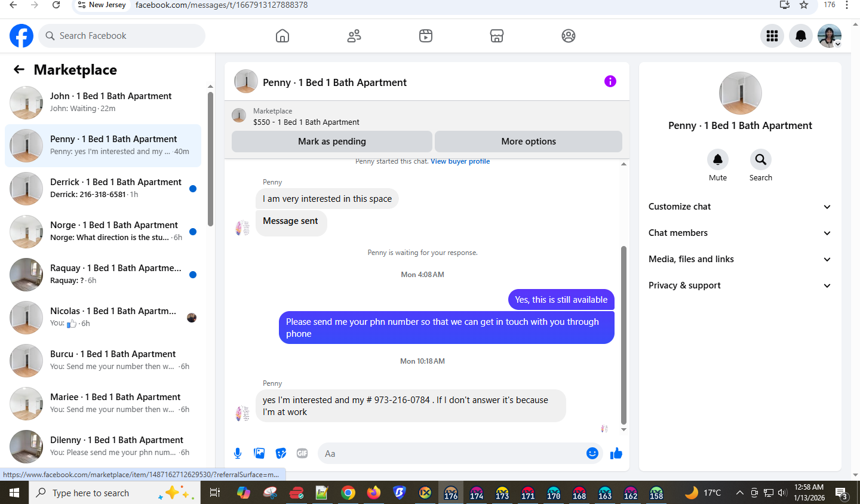860x504 pixels.
Task: Open the Notifications bell in header
Action: pos(801,36)
